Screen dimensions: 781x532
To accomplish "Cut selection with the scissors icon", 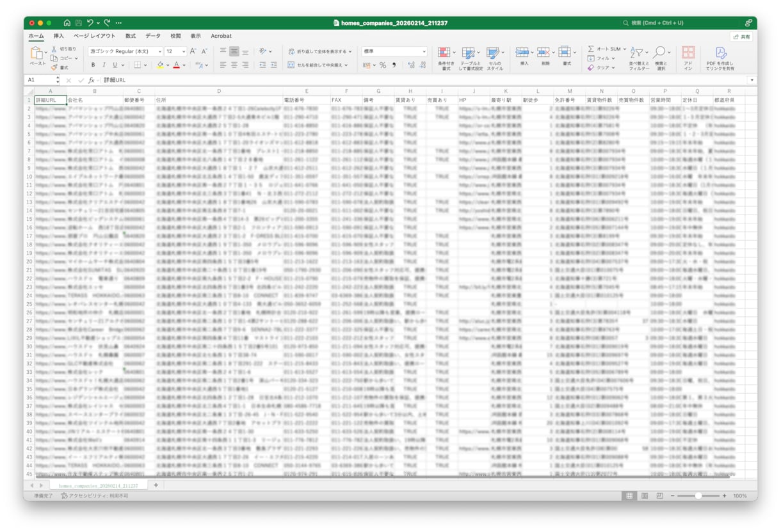I will [x=54, y=49].
